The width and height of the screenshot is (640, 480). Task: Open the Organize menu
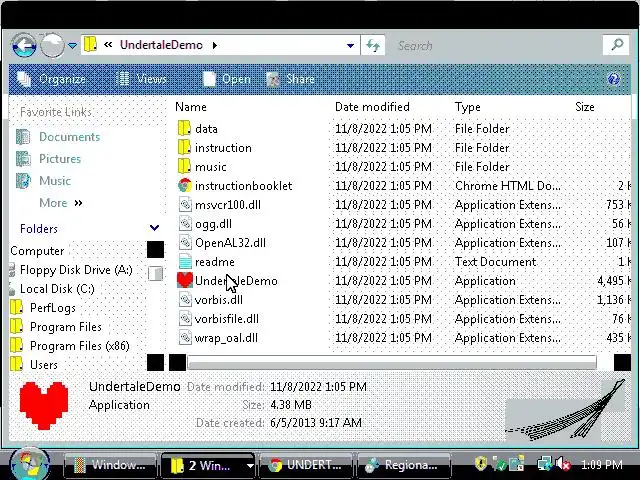[x=51, y=79]
